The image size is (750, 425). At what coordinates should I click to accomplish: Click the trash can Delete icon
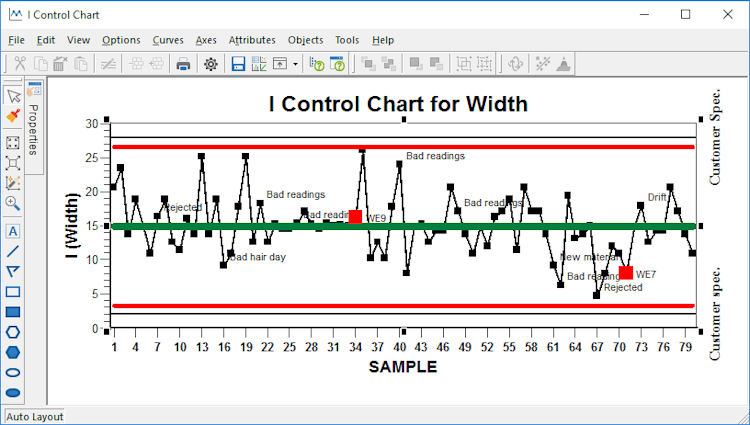tap(61, 64)
